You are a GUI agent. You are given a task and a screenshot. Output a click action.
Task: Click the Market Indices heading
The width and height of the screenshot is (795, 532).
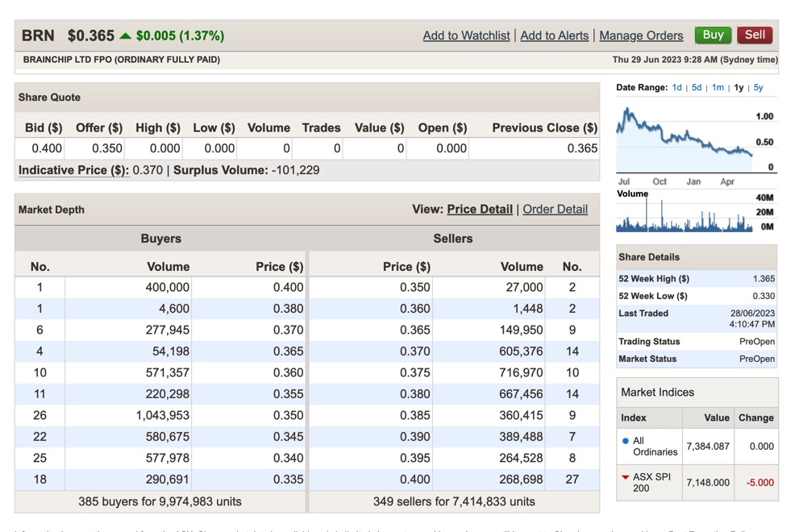658,393
